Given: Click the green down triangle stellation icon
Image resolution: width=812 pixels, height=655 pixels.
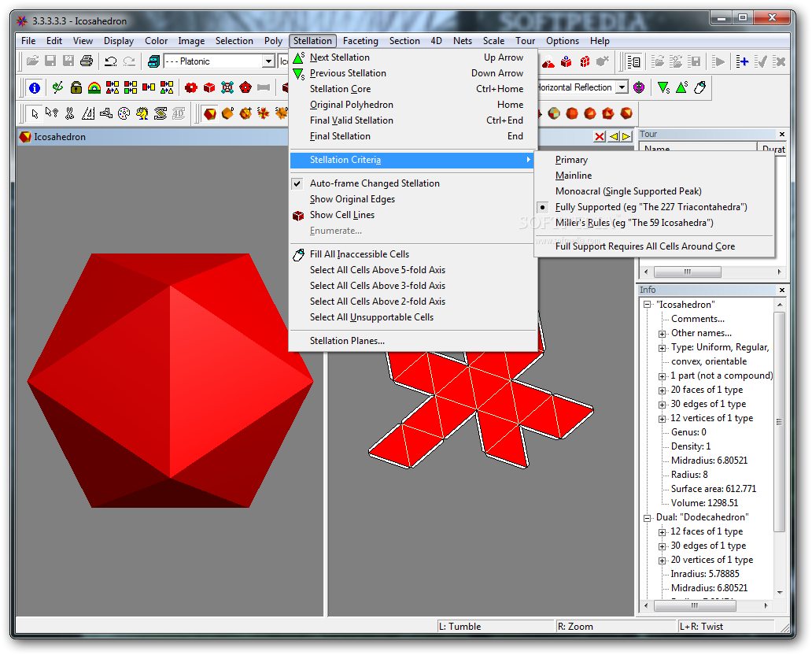Looking at the screenshot, I should (663, 87).
